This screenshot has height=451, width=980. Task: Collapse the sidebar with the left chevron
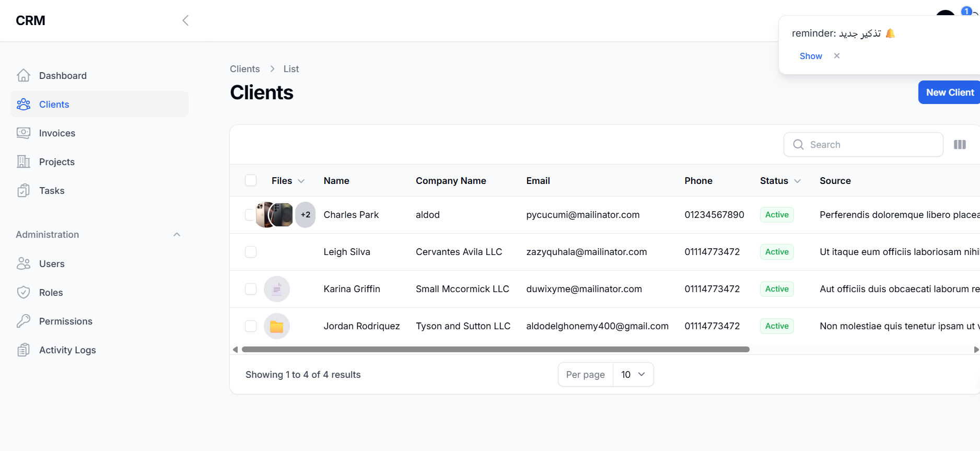point(185,20)
